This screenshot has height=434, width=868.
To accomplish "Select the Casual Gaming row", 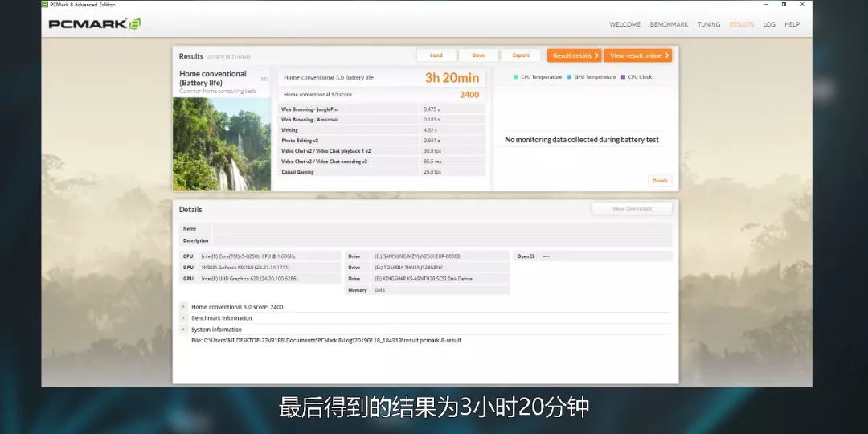I will (382, 172).
